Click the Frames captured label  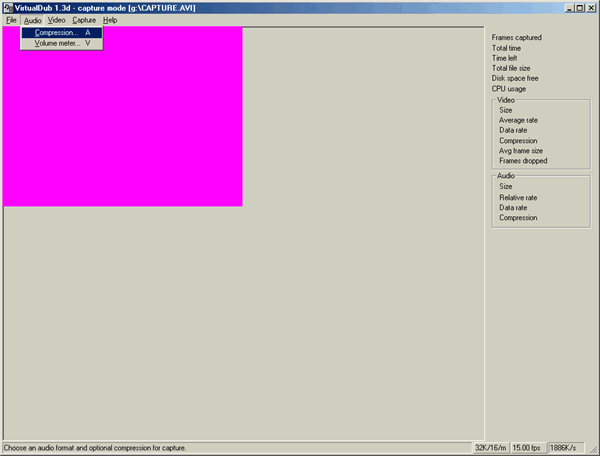[517, 37]
